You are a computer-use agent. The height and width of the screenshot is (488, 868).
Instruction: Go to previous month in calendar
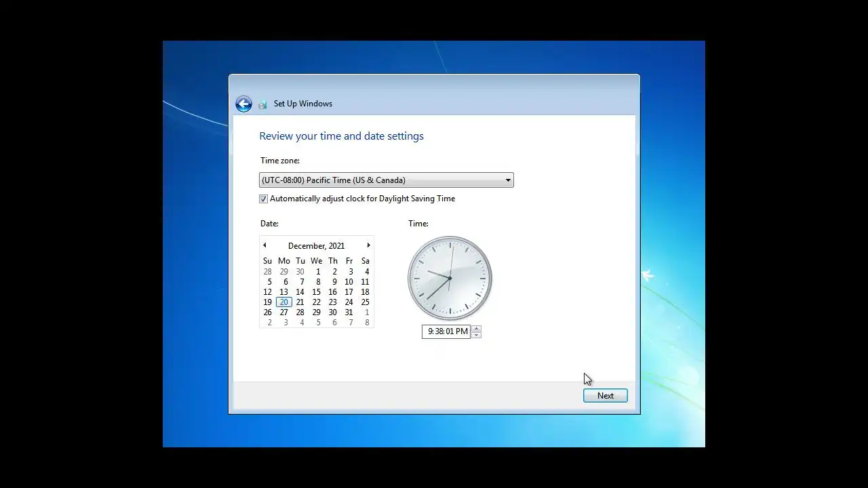[x=264, y=245]
